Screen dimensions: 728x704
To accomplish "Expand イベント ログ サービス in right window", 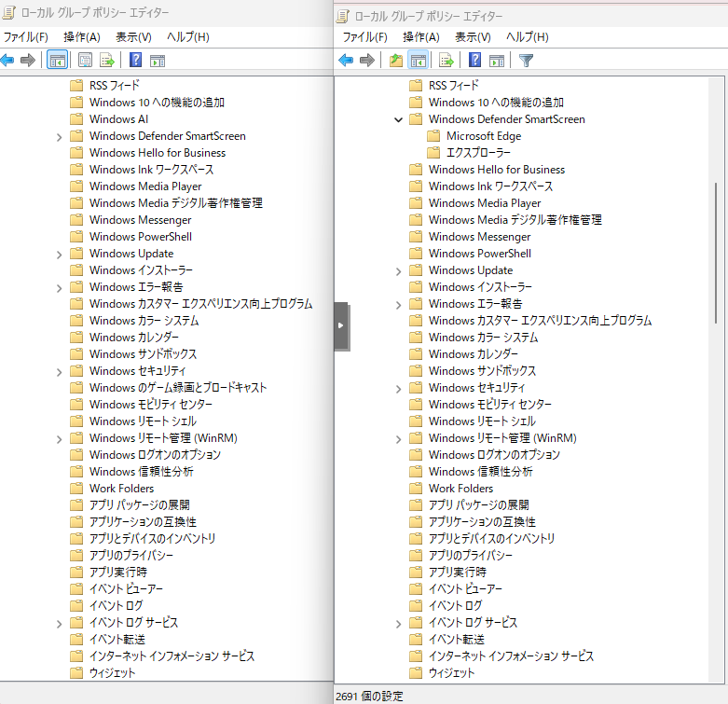I will 398,624.
